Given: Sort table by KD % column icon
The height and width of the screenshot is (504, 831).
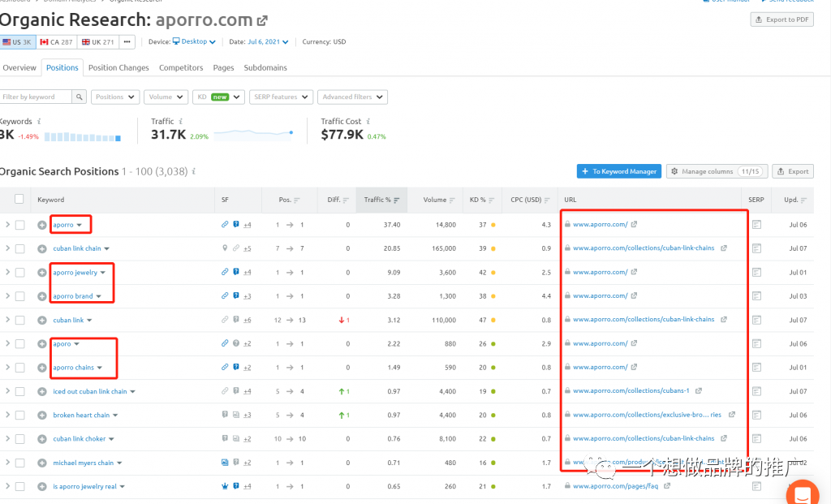Looking at the screenshot, I should pyautogui.click(x=491, y=200).
